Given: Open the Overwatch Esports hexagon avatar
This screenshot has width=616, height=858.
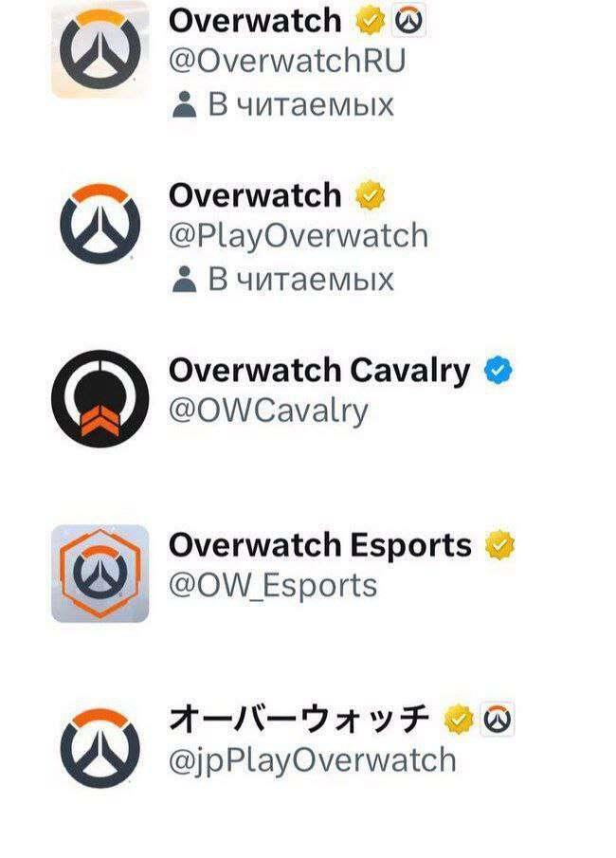Looking at the screenshot, I should (100, 574).
